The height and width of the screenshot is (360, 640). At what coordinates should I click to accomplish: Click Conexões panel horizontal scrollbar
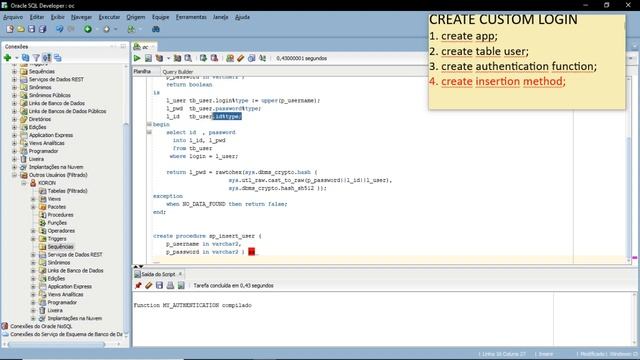click(x=55, y=344)
